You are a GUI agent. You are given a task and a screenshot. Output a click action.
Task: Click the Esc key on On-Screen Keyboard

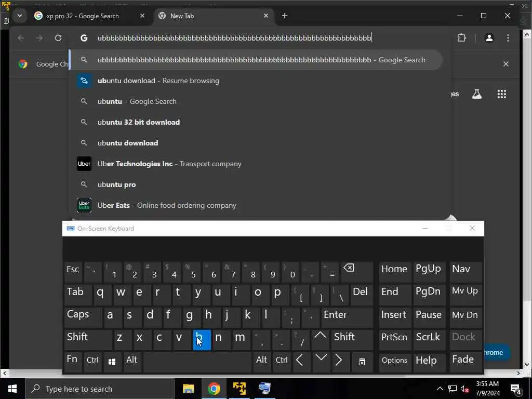tap(73, 272)
